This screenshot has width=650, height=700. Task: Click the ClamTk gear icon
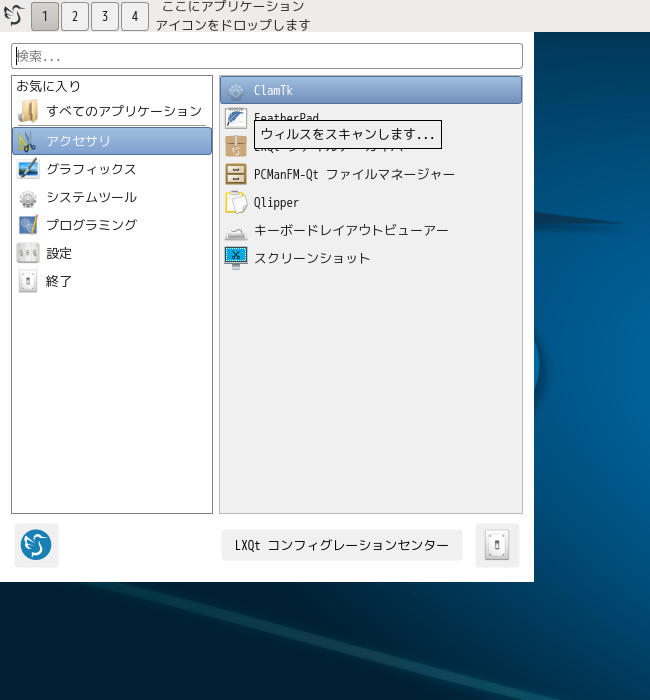click(x=236, y=91)
